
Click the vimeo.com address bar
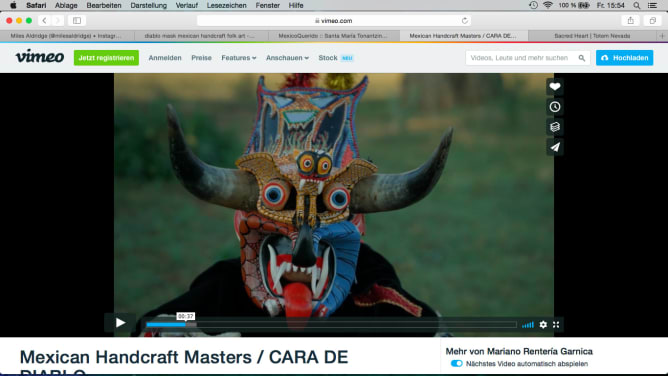pos(334,20)
